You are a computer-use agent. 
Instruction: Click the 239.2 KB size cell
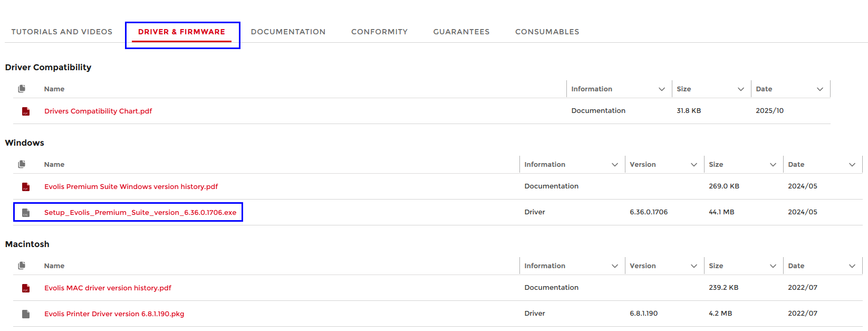point(724,288)
